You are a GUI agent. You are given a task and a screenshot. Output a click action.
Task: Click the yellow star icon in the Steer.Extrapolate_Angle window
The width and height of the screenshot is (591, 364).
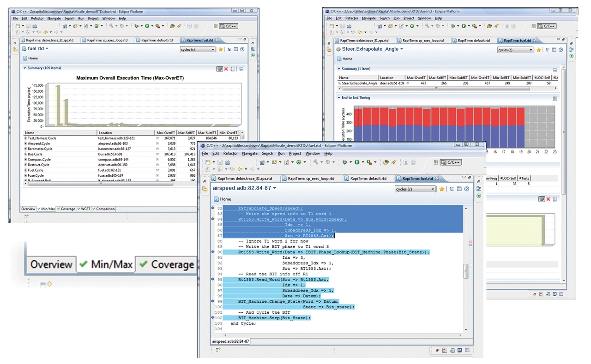(x=538, y=49)
